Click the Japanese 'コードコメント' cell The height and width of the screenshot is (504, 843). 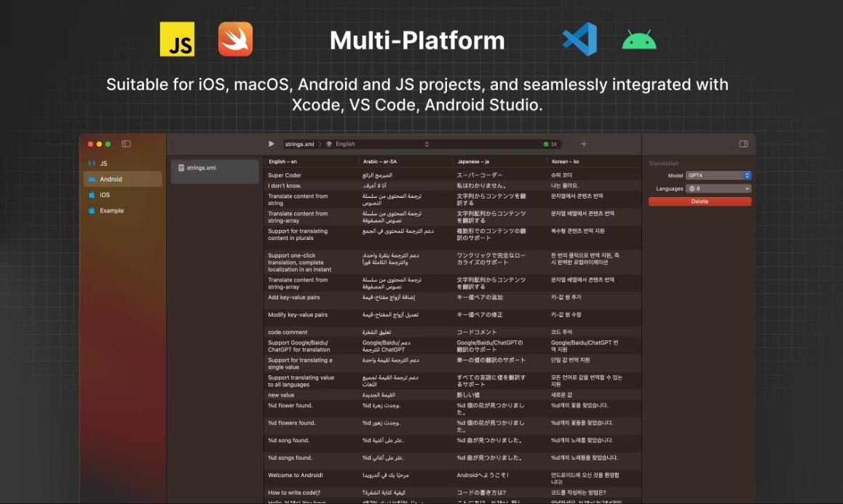[x=477, y=332]
